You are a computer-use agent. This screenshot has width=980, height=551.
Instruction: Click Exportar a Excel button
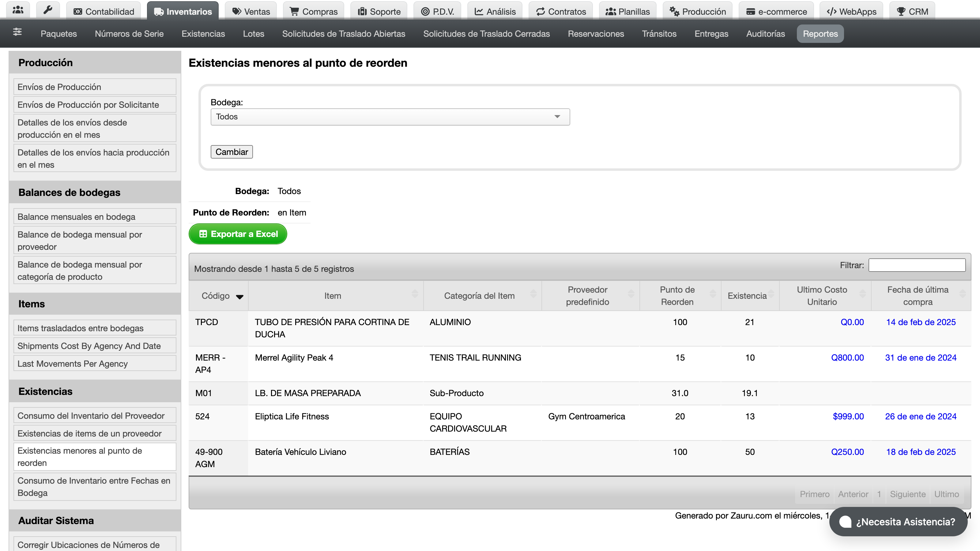tap(238, 234)
